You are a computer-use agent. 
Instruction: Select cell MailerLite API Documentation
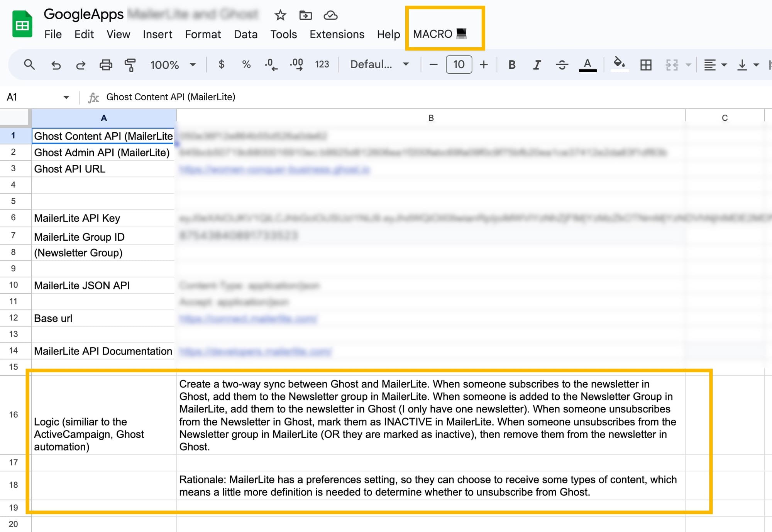click(103, 351)
